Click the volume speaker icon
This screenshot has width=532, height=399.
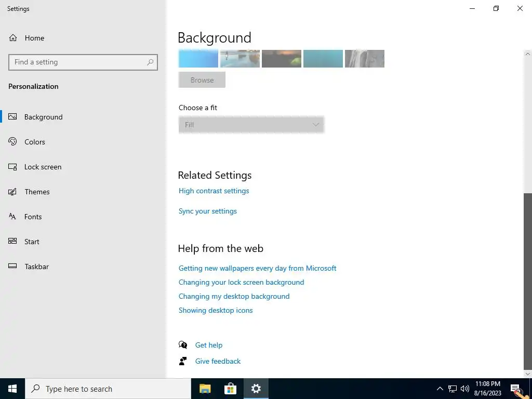click(465, 389)
